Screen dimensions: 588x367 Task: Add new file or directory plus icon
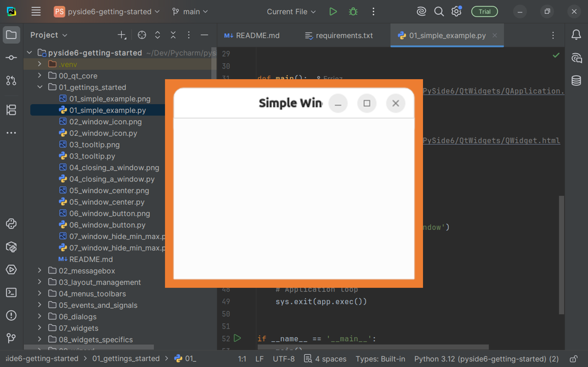122,35
